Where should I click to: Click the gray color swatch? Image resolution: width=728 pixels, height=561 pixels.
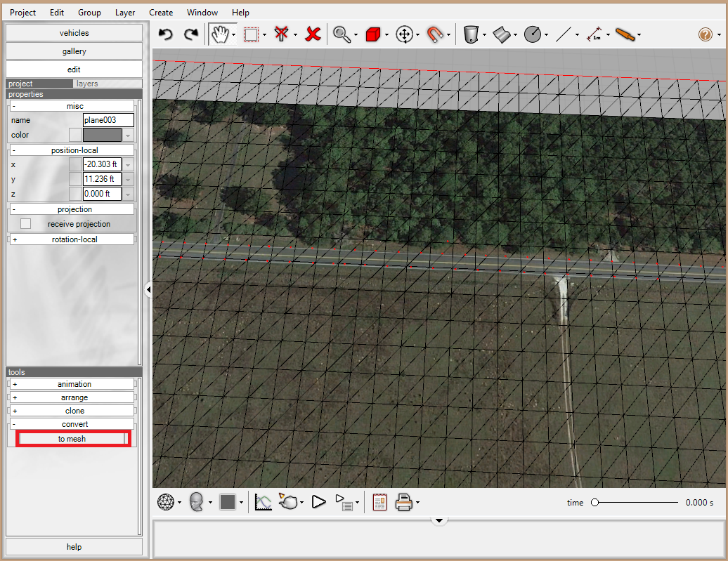(102, 135)
